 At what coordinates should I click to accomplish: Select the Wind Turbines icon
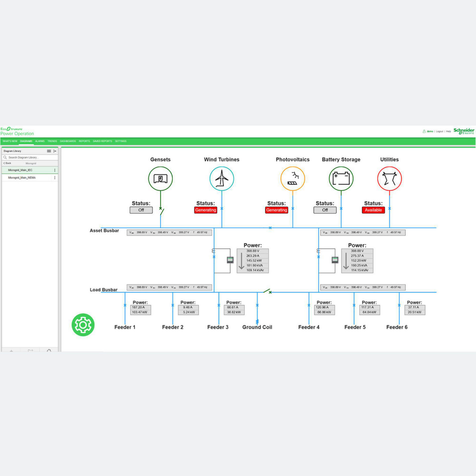(221, 179)
